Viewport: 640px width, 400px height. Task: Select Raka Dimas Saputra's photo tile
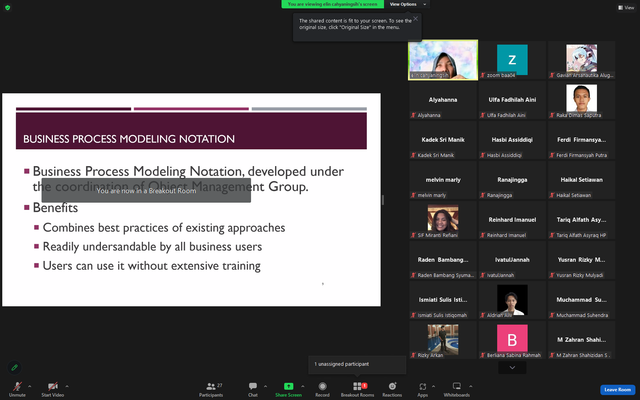pyautogui.click(x=582, y=100)
